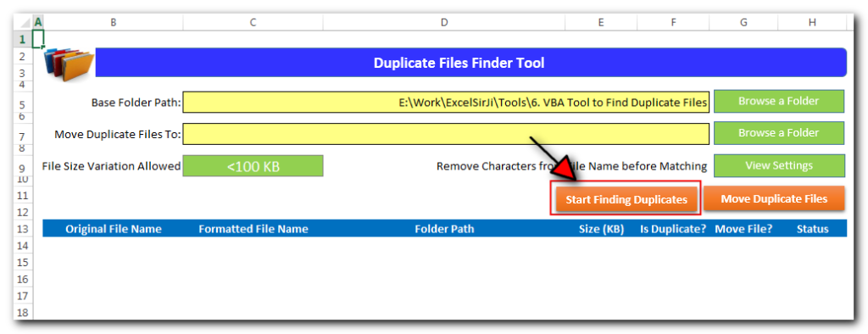
Task: Click the Base Folder Path label
Action: click(x=136, y=103)
